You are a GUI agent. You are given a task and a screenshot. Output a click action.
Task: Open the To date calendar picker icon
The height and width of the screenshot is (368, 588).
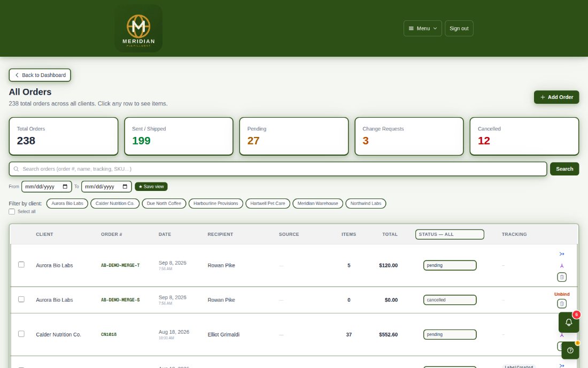click(125, 187)
